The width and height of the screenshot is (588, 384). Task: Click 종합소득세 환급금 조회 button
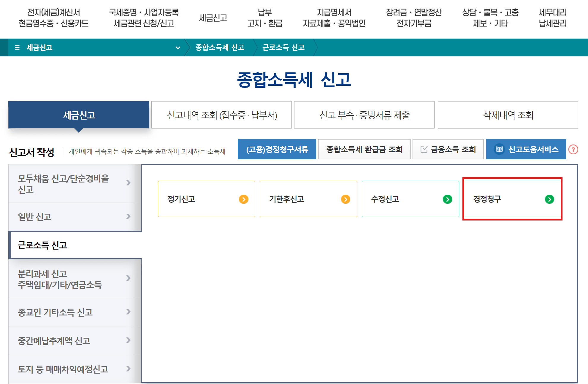[364, 149]
